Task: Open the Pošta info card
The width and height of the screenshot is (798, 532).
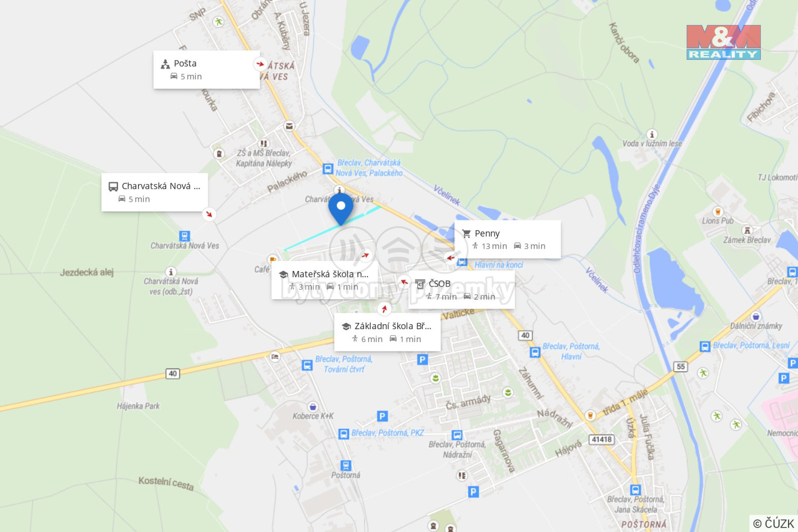Action: [207, 70]
